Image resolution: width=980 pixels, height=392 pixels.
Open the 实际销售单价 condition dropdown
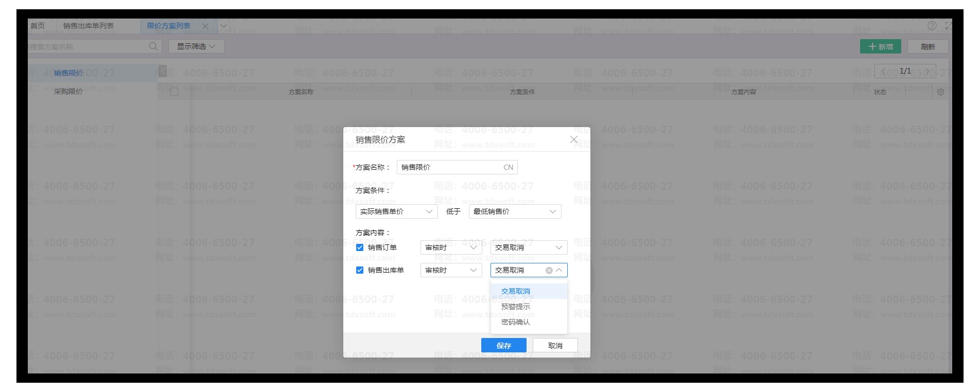tap(396, 211)
